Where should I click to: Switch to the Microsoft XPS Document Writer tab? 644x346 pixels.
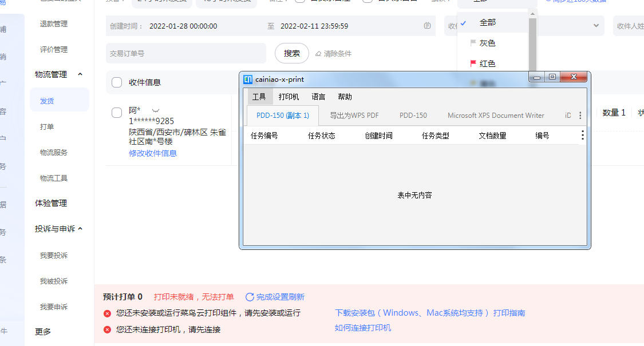pyautogui.click(x=496, y=116)
